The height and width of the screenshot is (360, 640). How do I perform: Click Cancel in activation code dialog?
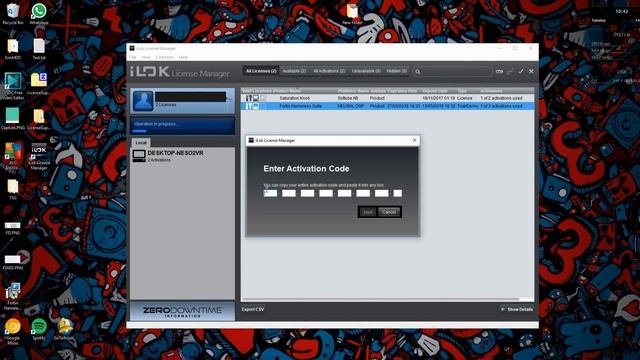(x=389, y=212)
